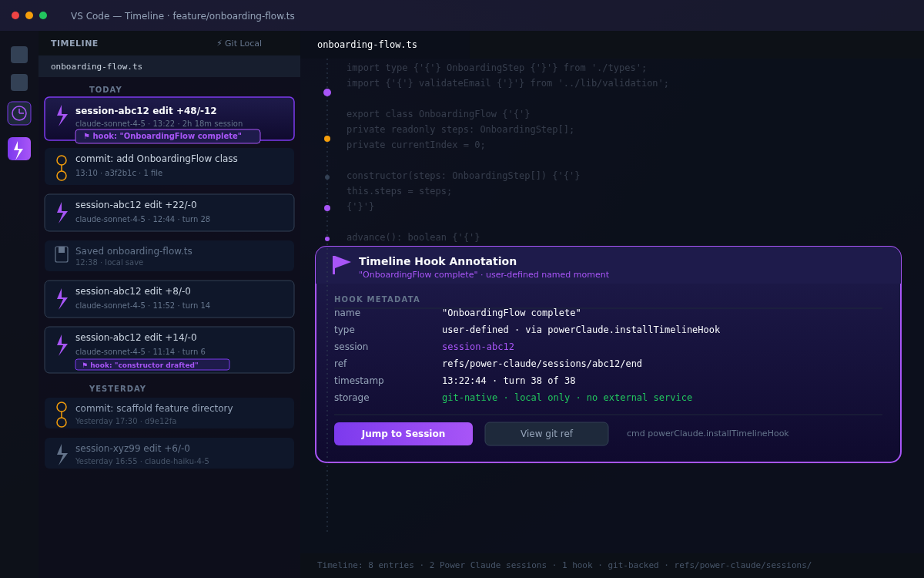Select session-abc12 edit +22/-0 entry

pos(169,213)
